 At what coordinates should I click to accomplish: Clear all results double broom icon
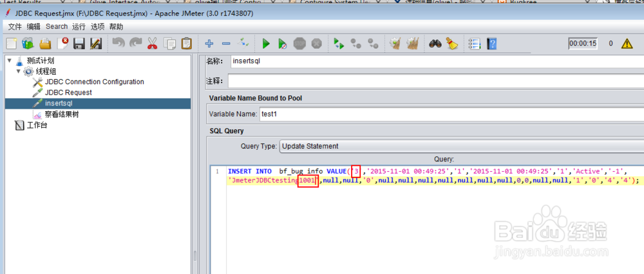(x=412, y=43)
